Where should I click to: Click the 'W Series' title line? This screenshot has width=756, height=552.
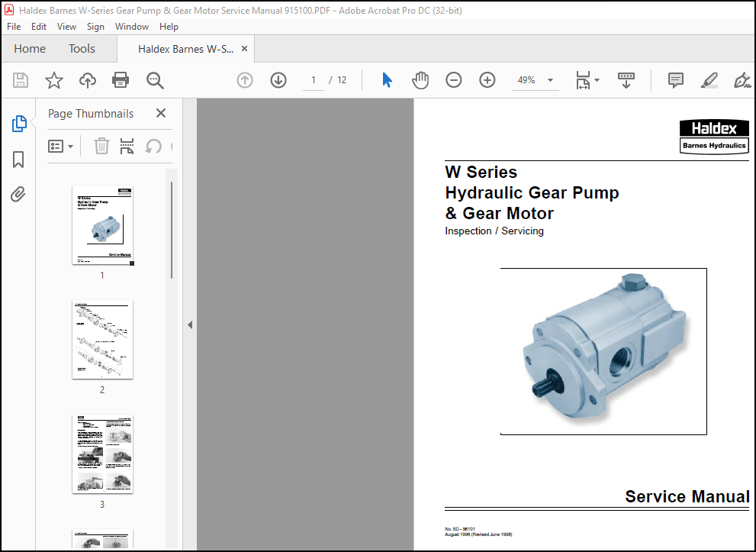point(481,173)
